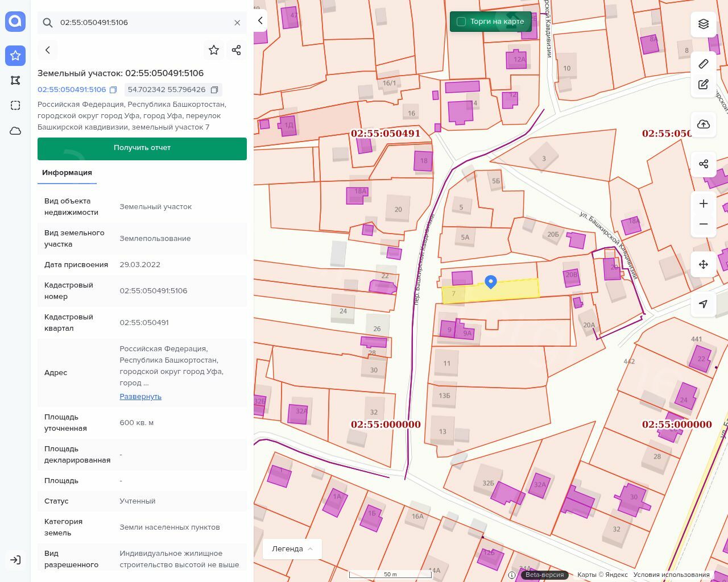Copy the coordinates 54.702342 55.796426
Viewport: 728px width, 582px height.
[214, 90]
